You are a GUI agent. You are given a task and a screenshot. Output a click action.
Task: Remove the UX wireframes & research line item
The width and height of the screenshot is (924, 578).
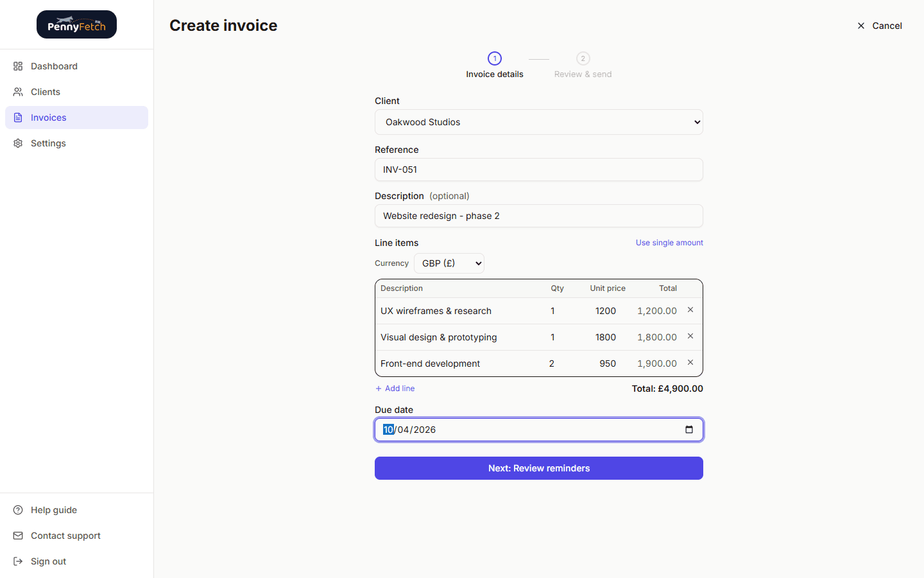click(690, 310)
